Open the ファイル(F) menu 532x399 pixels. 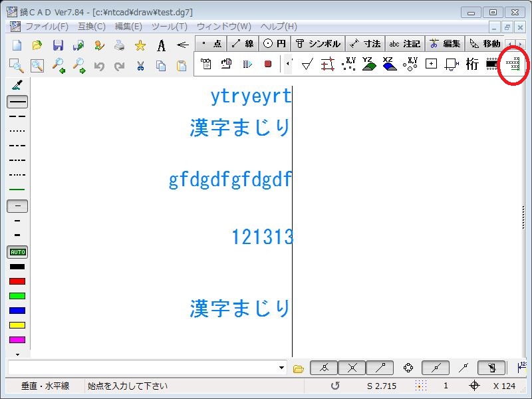47,27
